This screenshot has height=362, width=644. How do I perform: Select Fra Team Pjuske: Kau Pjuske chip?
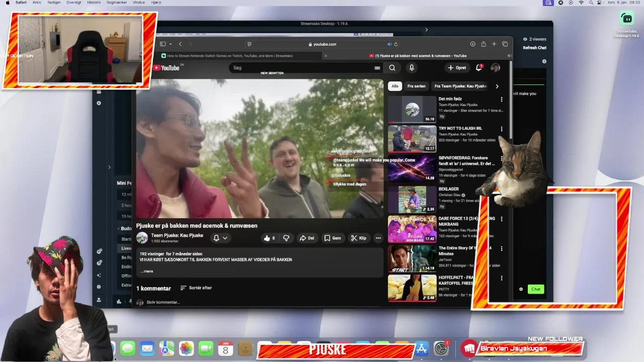(x=460, y=86)
